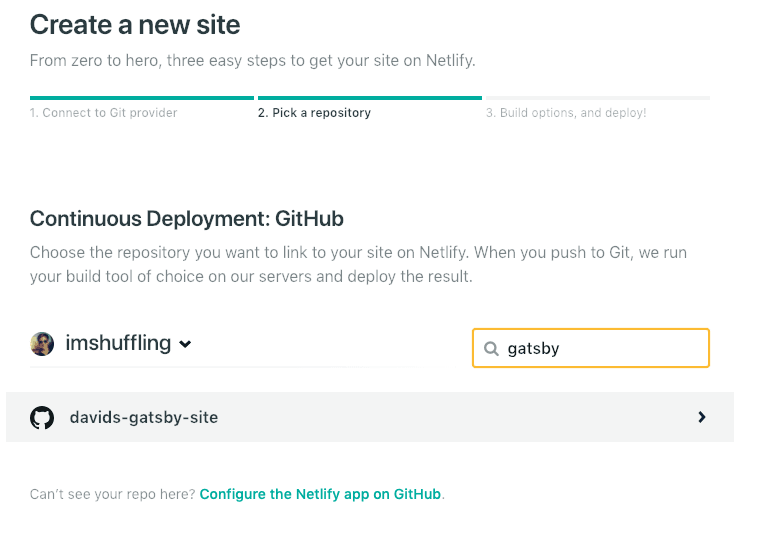The height and width of the screenshot is (540, 774).
Task: Select step 2 Pick a repository
Action: (x=314, y=113)
